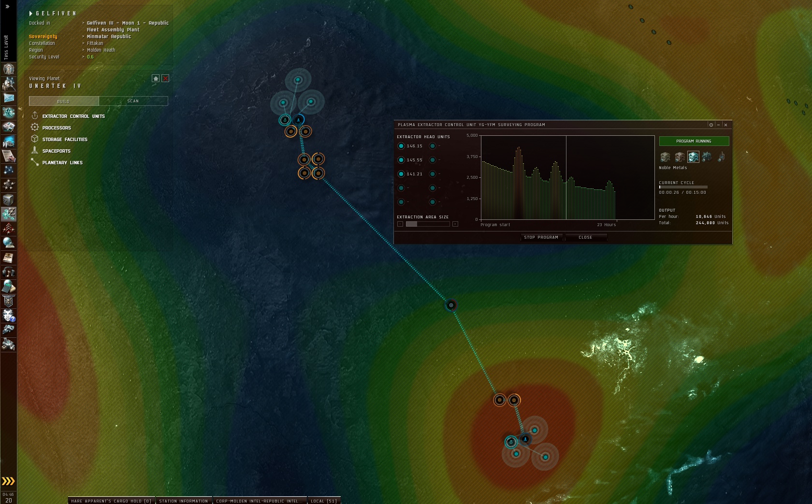Open Storage Facilities build menu
Image resolution: width=812 pixels, height=504 pixels.
tap(59, 139)
